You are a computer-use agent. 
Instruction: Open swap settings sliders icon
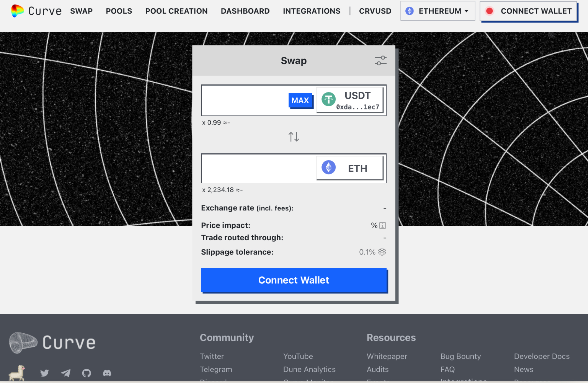[x=381, y=60]
